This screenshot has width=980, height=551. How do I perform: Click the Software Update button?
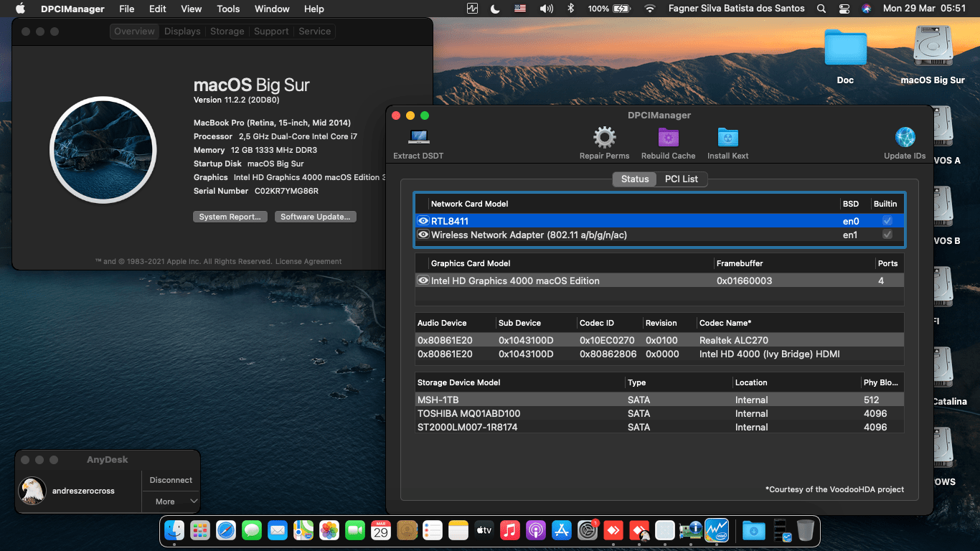[316, 217]
